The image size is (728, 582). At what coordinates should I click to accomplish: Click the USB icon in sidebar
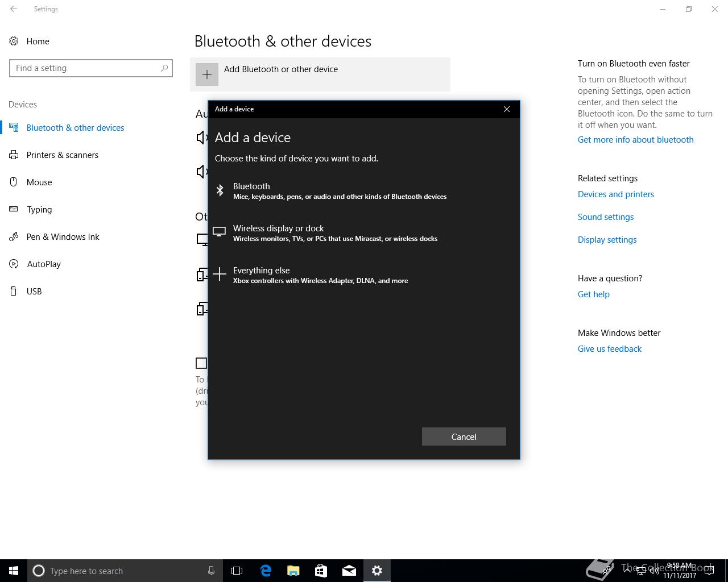14,291
